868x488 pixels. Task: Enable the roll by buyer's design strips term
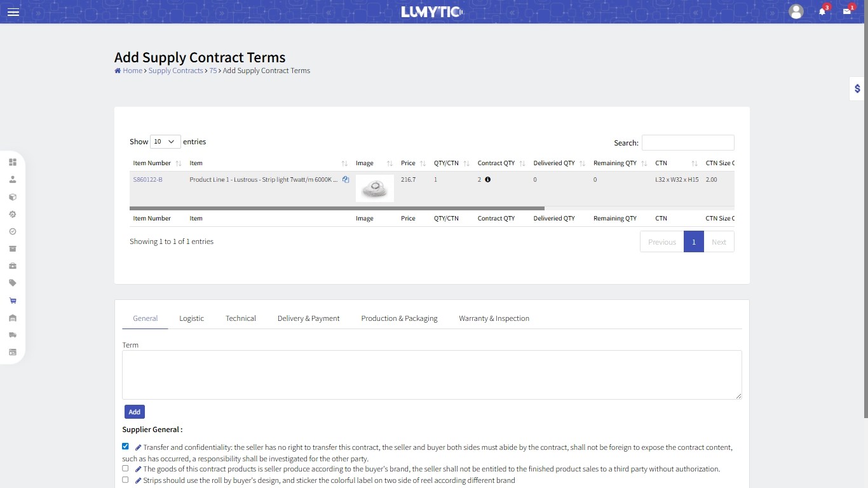click(x=125, y=480)
